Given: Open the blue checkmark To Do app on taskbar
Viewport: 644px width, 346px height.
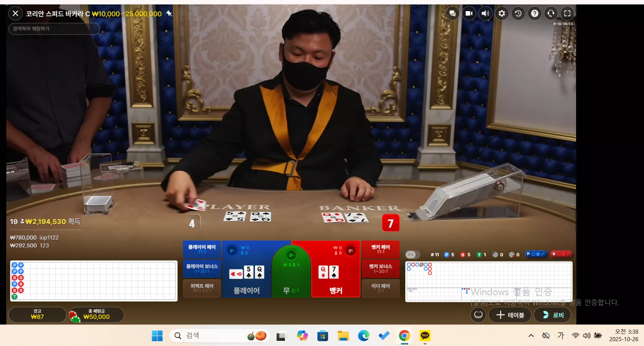Looking at the screenshot, I should (x=384, y=336).
